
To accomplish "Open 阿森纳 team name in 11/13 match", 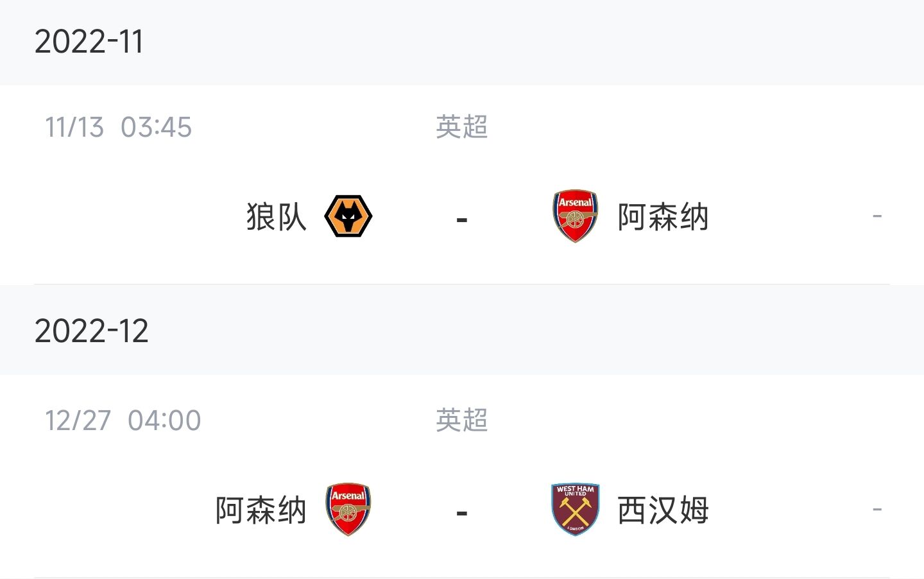I will [663, 216].
